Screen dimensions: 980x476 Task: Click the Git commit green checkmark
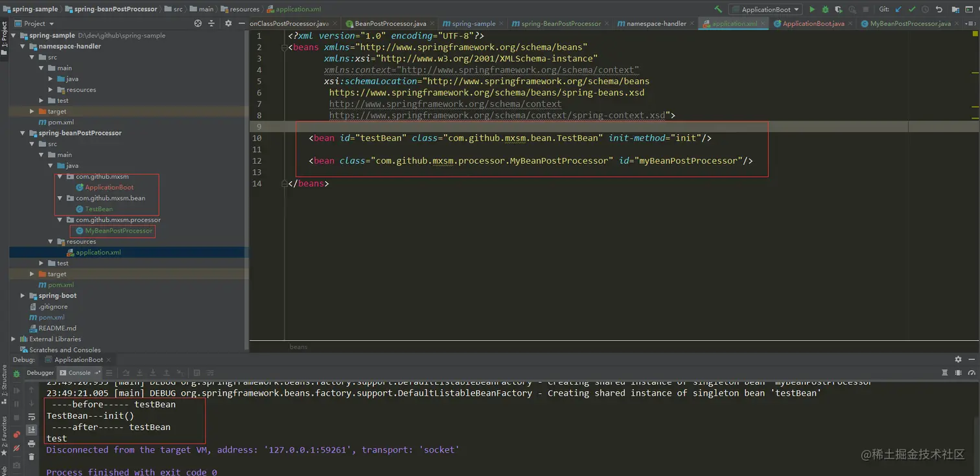(x=912, y=9)
